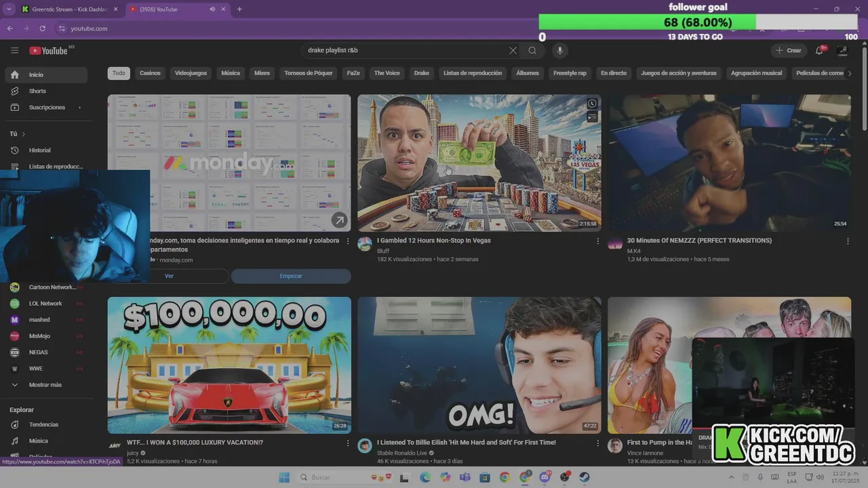Select the Videojuegos filter chip
The height and width of the screenshot is (488, 868).
click(191, 73)
